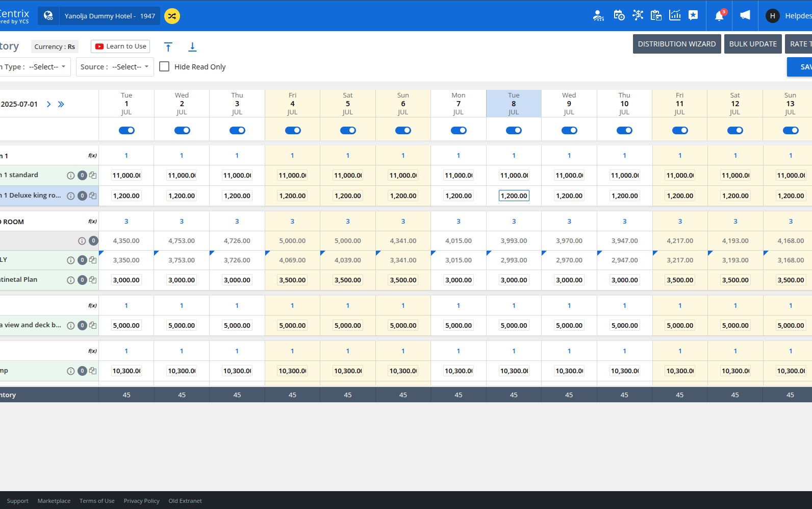Click the 1,200.00 rate field for Tue 8 Jul

click(514, 196)
